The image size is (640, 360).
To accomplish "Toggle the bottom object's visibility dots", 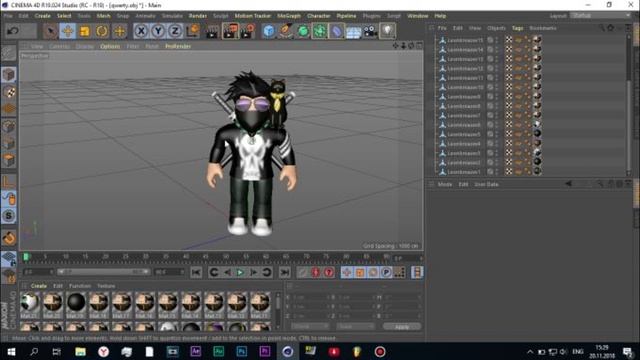I will click(x=497, y=172).
